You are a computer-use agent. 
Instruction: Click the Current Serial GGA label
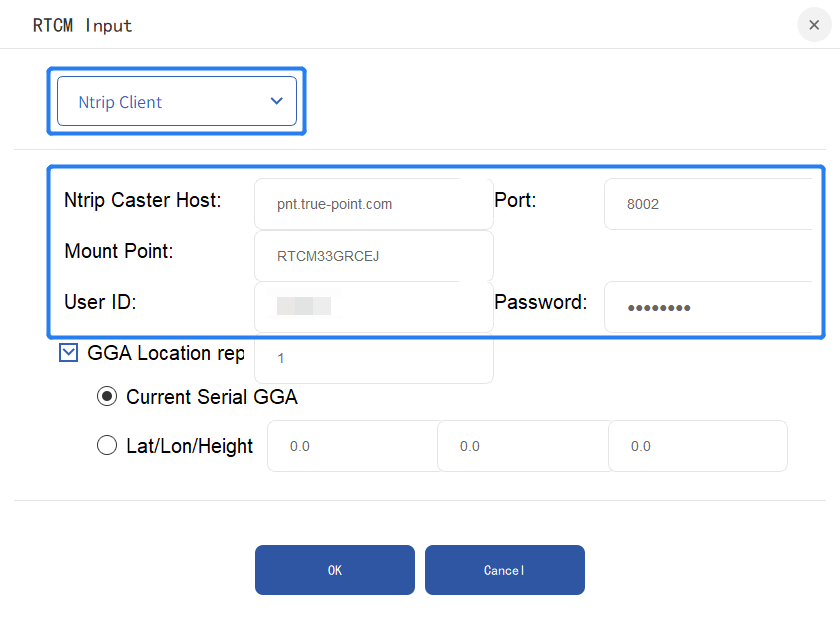point(211,397)
